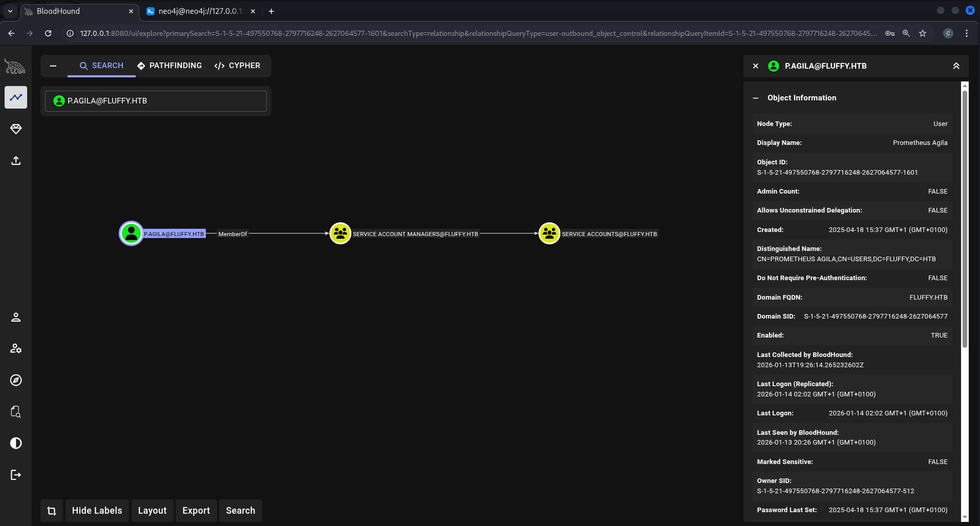Collapse the P.AGILA panel with double chevron

tap(956, 66)
